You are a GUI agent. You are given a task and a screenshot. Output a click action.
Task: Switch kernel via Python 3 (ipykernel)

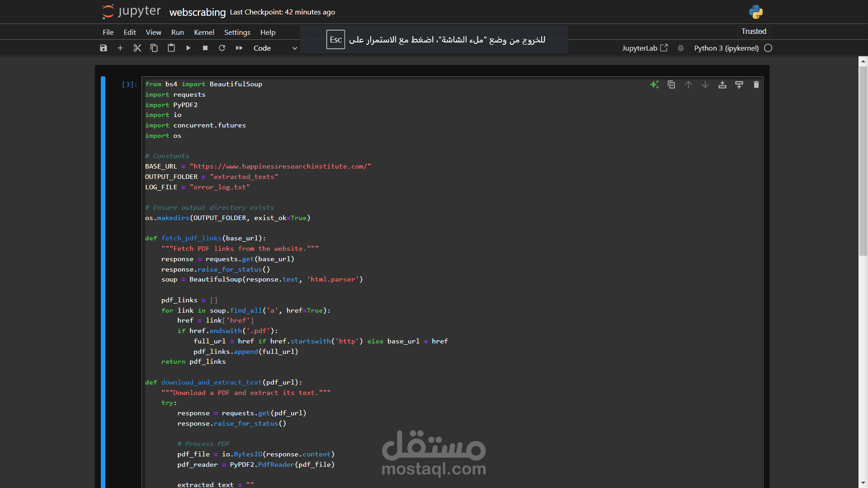726,48
